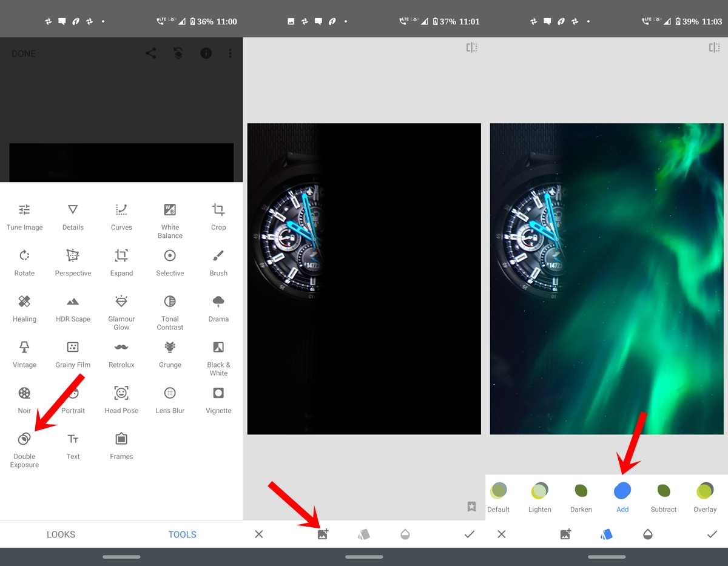Select the Crop tool
728x566 pixels.
(218, 217)
